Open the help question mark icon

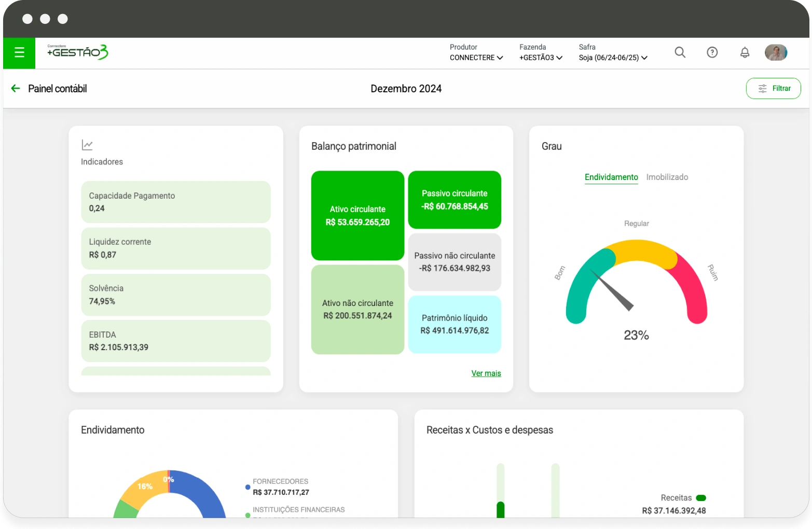(712, 52)
